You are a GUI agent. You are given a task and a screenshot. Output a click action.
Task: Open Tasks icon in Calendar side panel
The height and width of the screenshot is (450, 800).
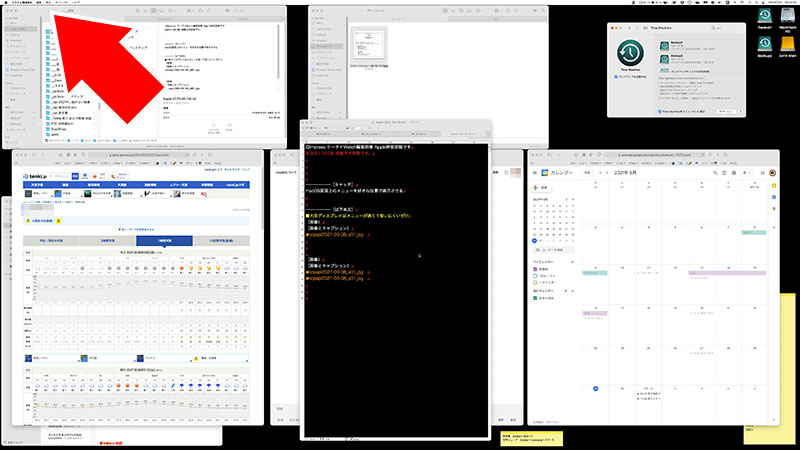[774, 197]
